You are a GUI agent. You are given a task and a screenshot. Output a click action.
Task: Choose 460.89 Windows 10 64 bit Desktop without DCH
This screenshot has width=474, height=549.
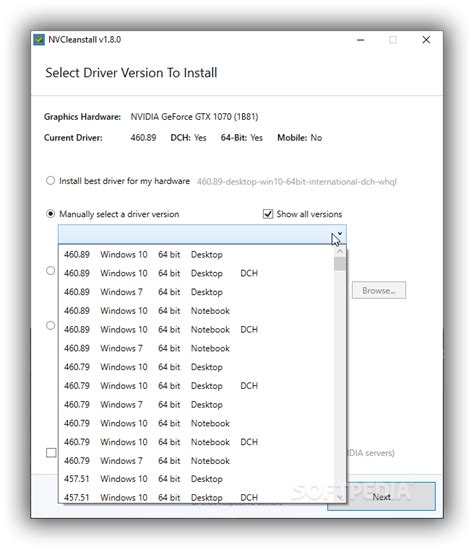196,255
